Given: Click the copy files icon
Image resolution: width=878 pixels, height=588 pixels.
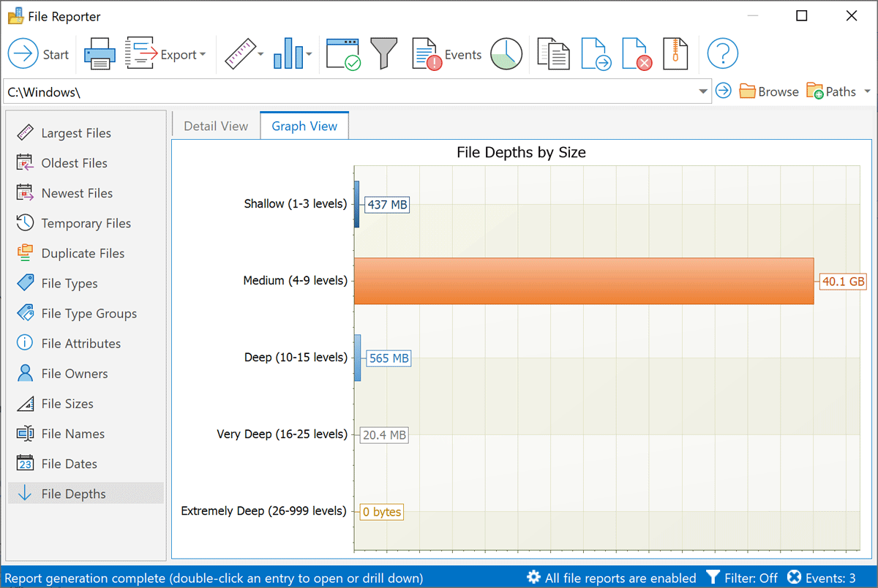Looking at the screenshot, I should 553,54.
